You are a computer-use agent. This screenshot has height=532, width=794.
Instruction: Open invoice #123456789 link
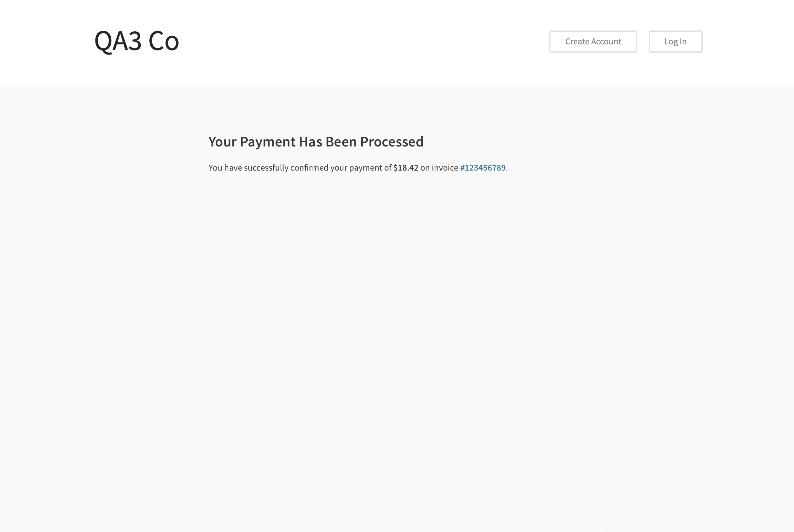[483, 168]
